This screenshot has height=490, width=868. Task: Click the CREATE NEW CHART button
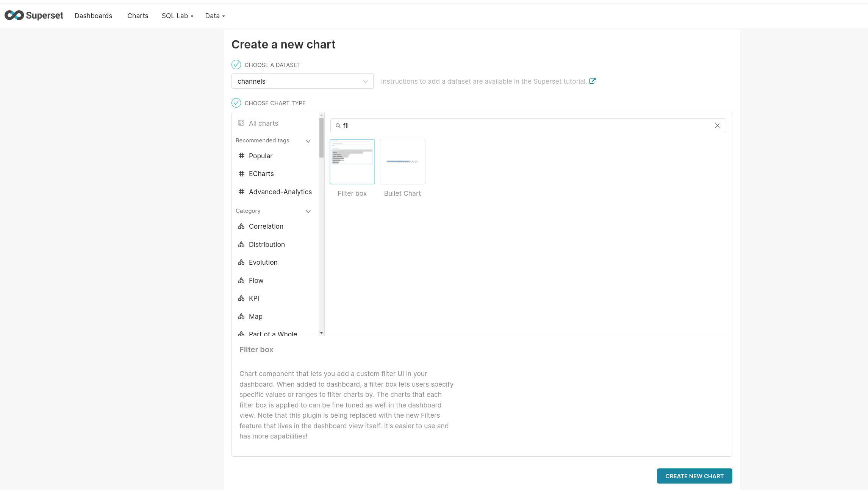pos(694,476)
